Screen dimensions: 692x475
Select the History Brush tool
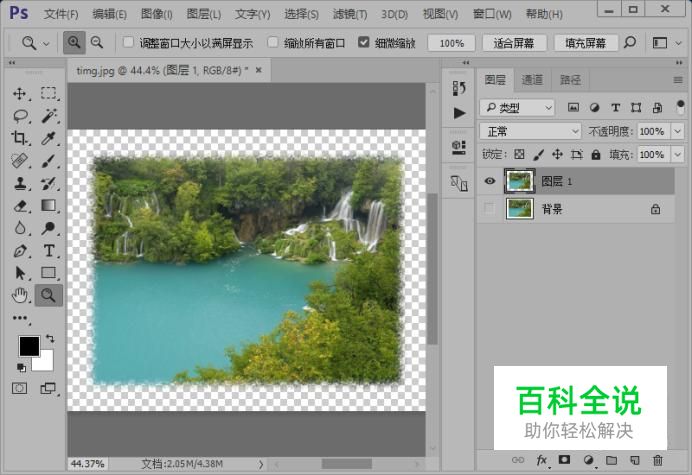[x=49, y=183]
